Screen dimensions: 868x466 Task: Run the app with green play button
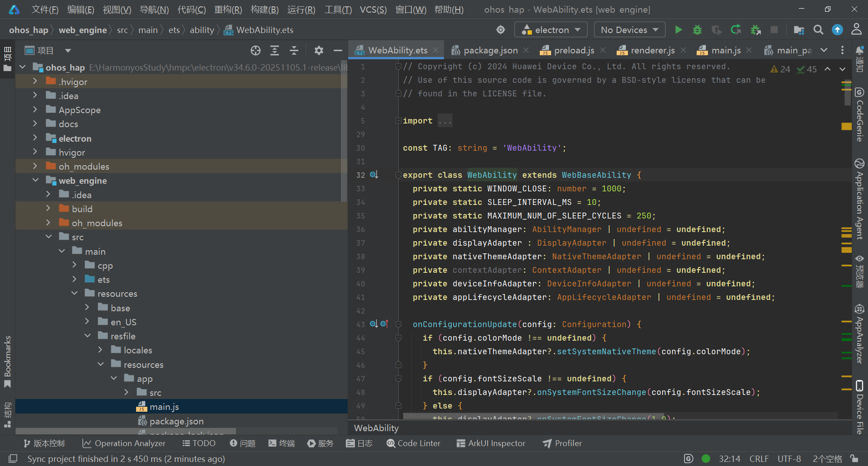[x=678, y=30]
